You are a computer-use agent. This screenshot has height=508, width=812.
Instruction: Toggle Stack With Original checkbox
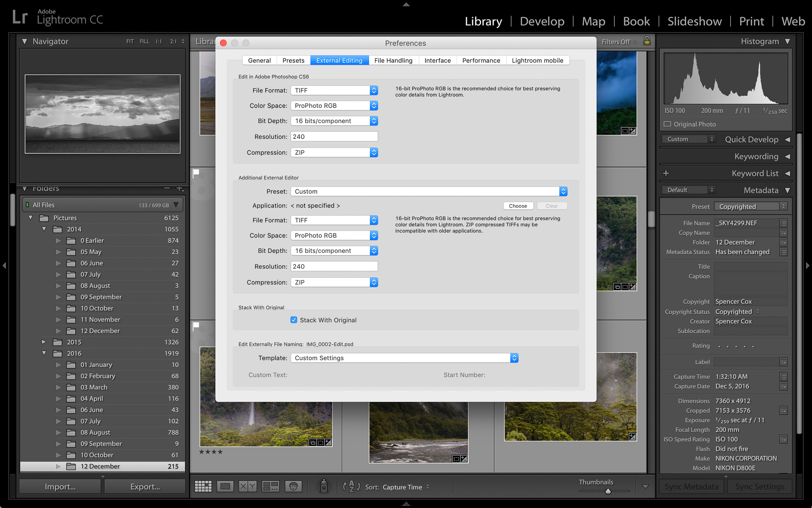click(x=293, y=320)
